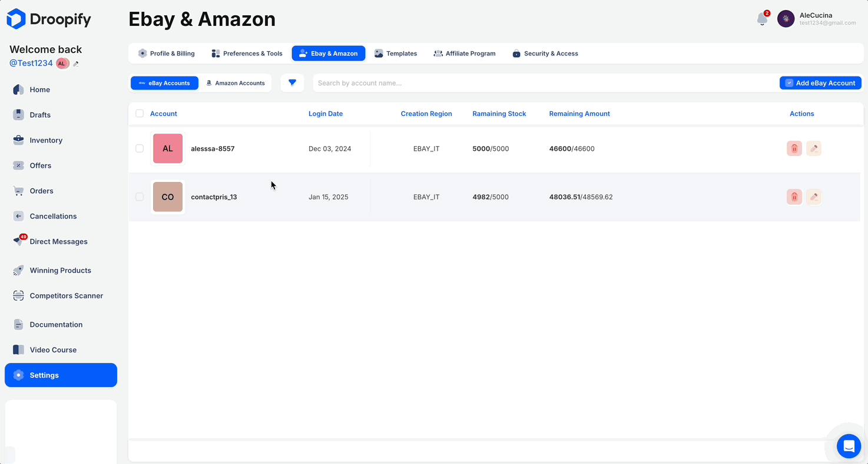Image resolution: width=868 pixels, height=464 pixels.
Task: Click the 4982/5000 remaining stock value
Action: pos(491,197)
